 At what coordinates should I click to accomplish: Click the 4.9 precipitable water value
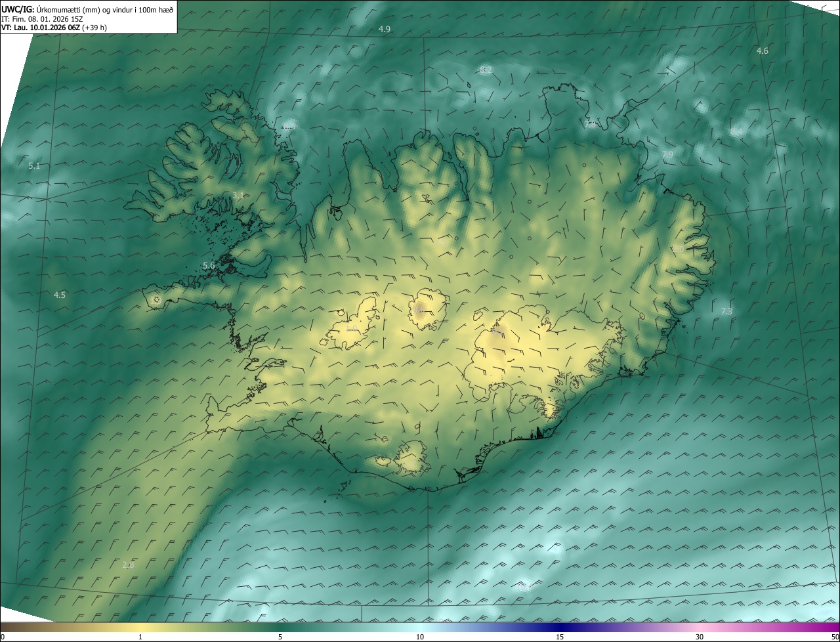click(385, 30)
